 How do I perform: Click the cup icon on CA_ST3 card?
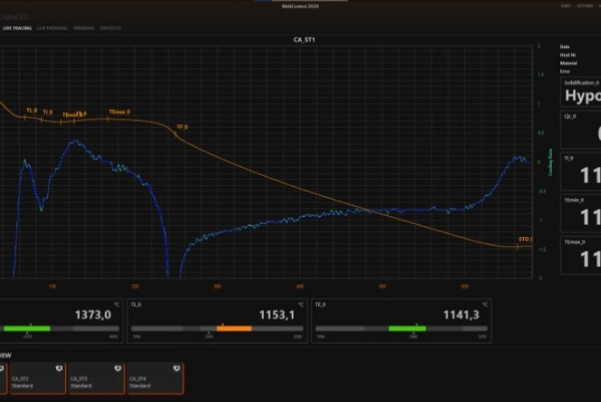point(118,368)
